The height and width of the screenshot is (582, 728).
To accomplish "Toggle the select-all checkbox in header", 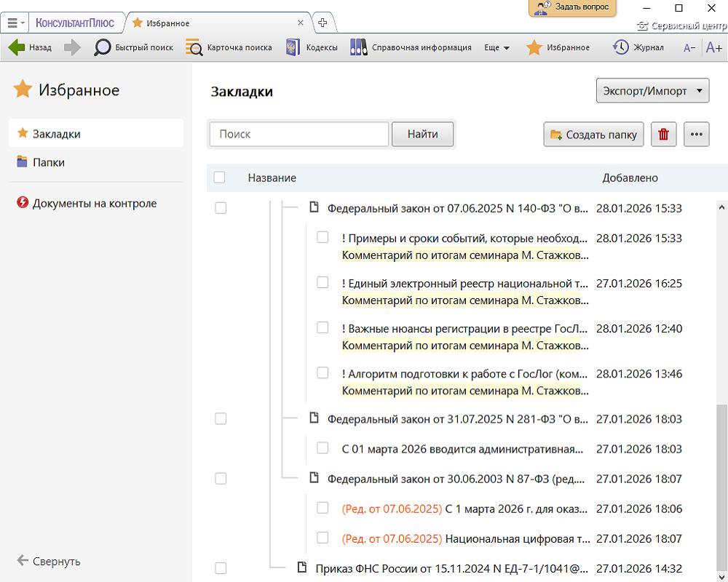I will (x=220, y=178).
